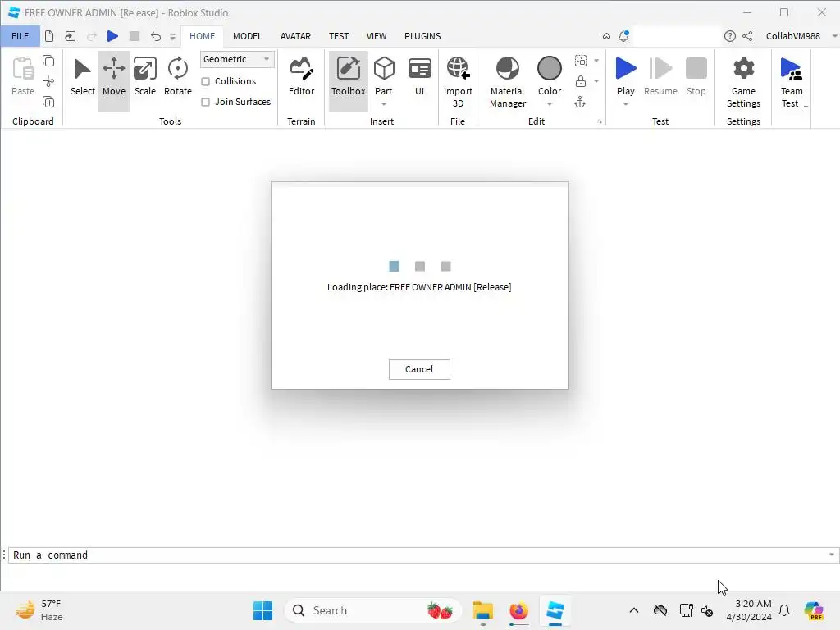Screen dimensions: 840x630
Task: Click the Duplicate icon in Clipboard group
Action: [48, 102]
